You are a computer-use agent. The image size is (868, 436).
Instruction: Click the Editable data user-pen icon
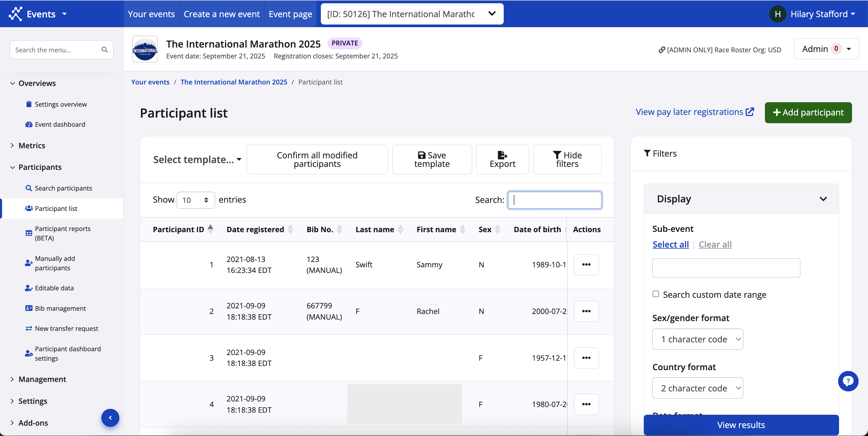(29, 288)
